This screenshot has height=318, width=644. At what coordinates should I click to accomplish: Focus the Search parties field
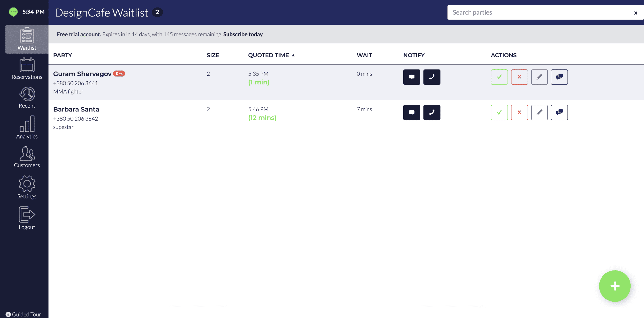[x=538, y=12]
